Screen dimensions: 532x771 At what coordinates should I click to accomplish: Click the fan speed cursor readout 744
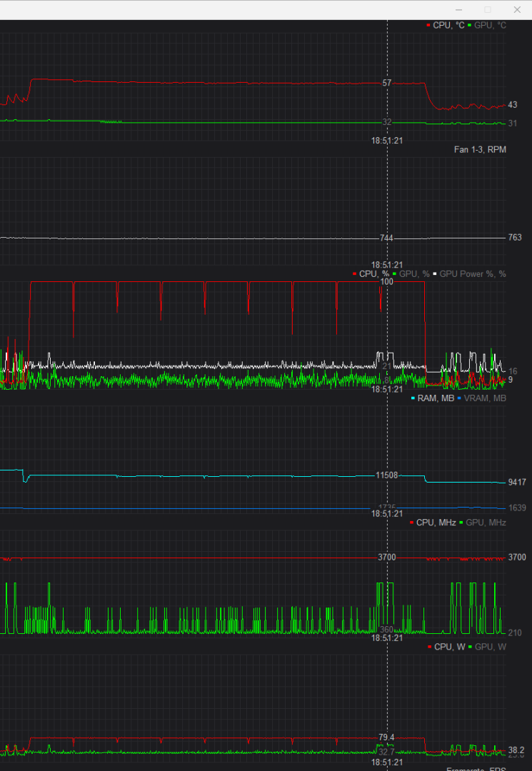coord(386,238)
